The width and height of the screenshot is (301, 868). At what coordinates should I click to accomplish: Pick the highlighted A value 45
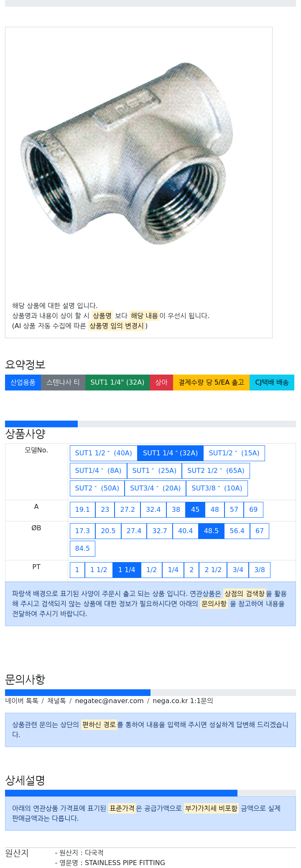(x=195, y=510)
